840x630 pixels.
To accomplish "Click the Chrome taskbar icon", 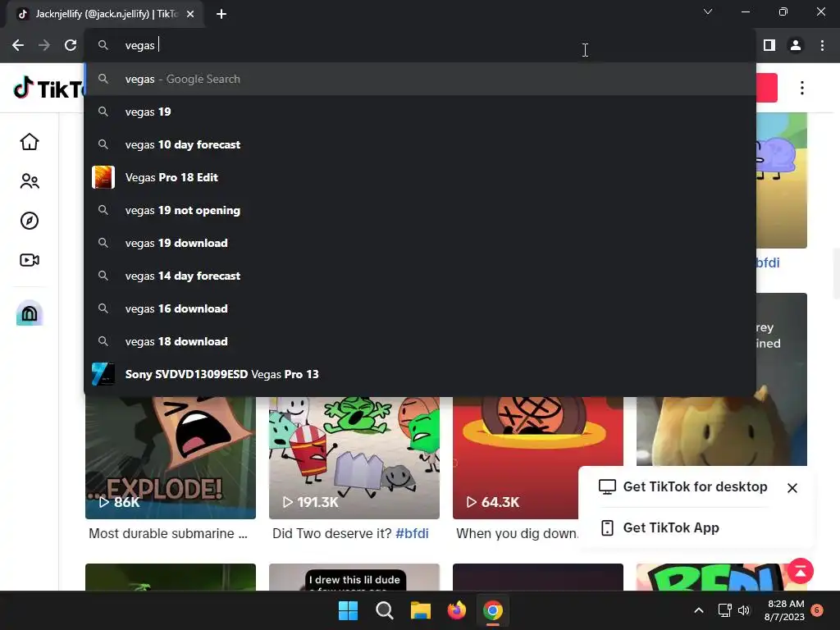I will pyautogui.click(x=493, y=610).
